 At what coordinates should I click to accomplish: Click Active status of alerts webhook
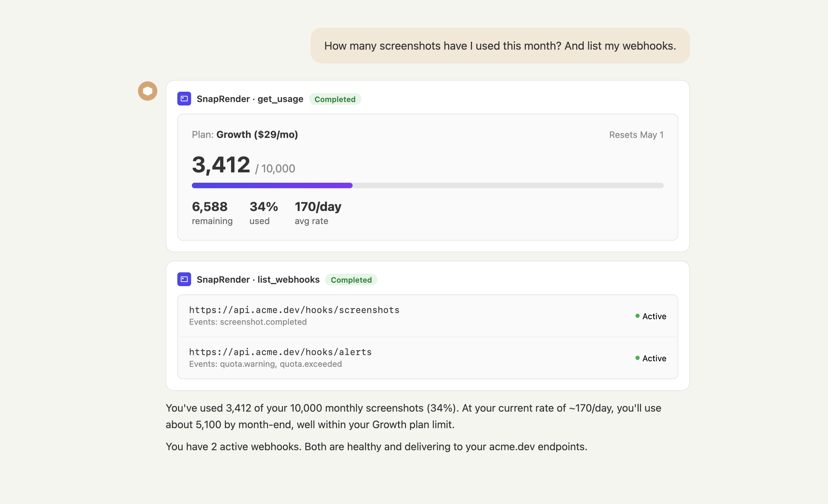coord(651,358)
